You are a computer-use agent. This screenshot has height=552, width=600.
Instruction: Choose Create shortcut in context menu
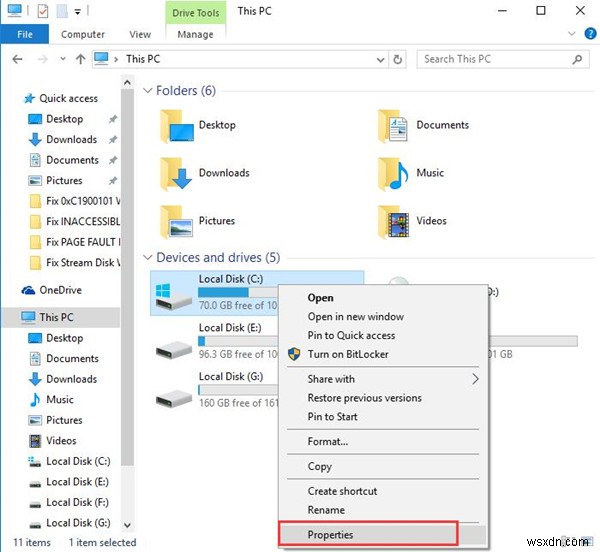tap(383, 491)
